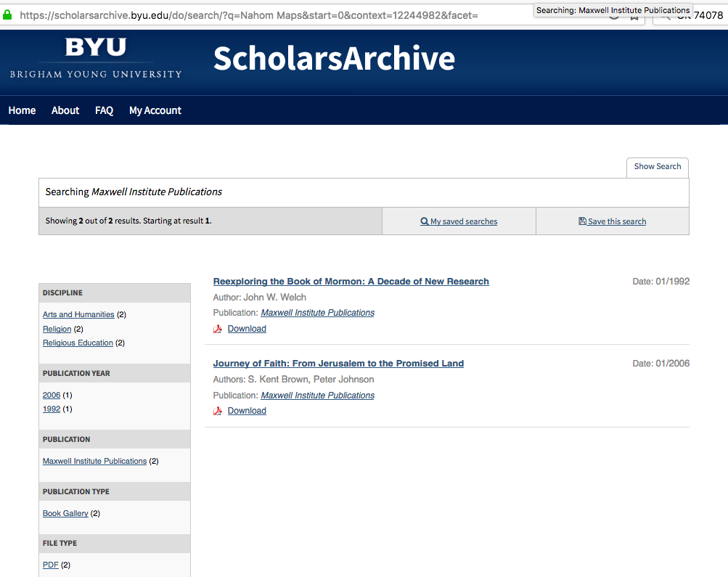Open the Show Search tab
This screenshot has height=577, width=728.
tap(657, 167)
